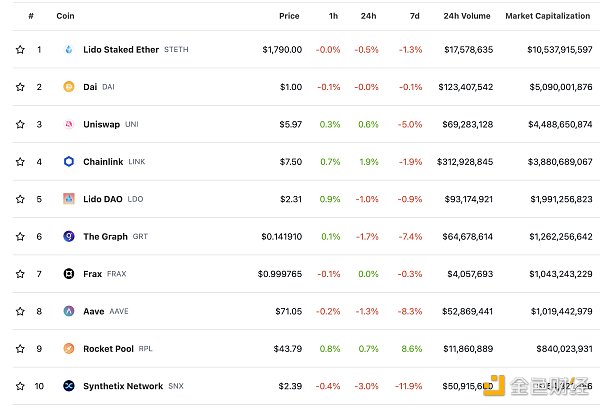Image resolution: width=600 pixels, height=407 pixels.
Task: Toggle the star for Chainlink
Action: tap(20, 161)
